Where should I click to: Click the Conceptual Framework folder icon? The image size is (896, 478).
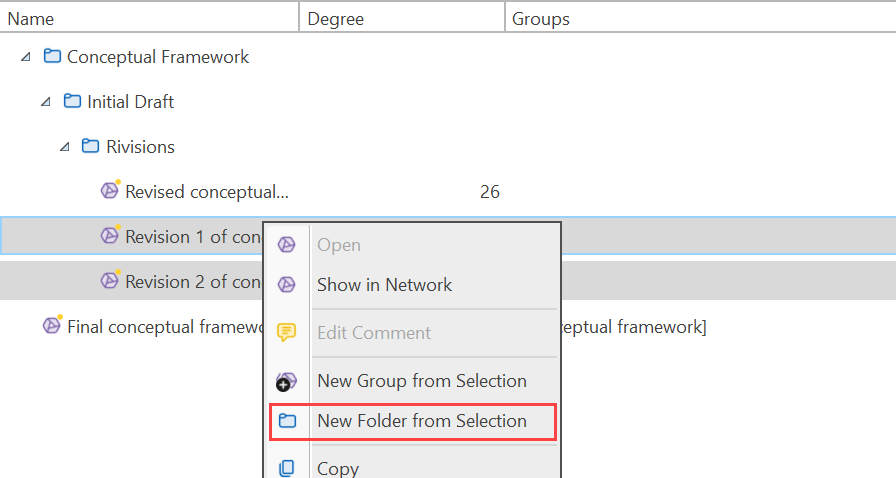53,57
